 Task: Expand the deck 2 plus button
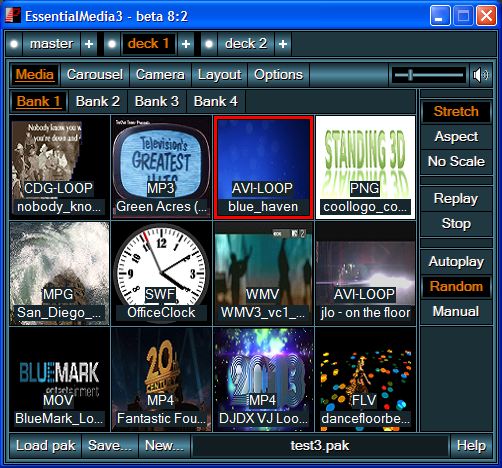click(283, 44)
